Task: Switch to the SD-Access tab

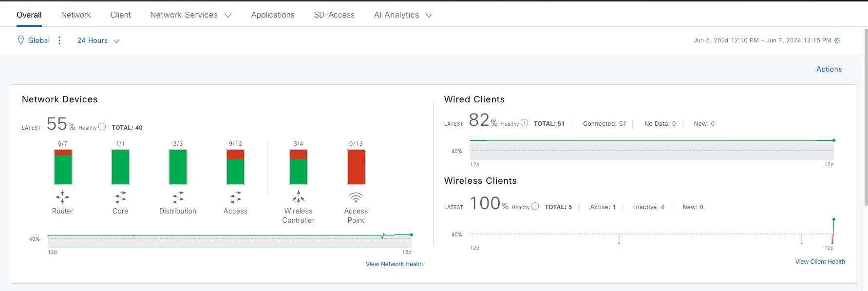Action: coord(334,15)
